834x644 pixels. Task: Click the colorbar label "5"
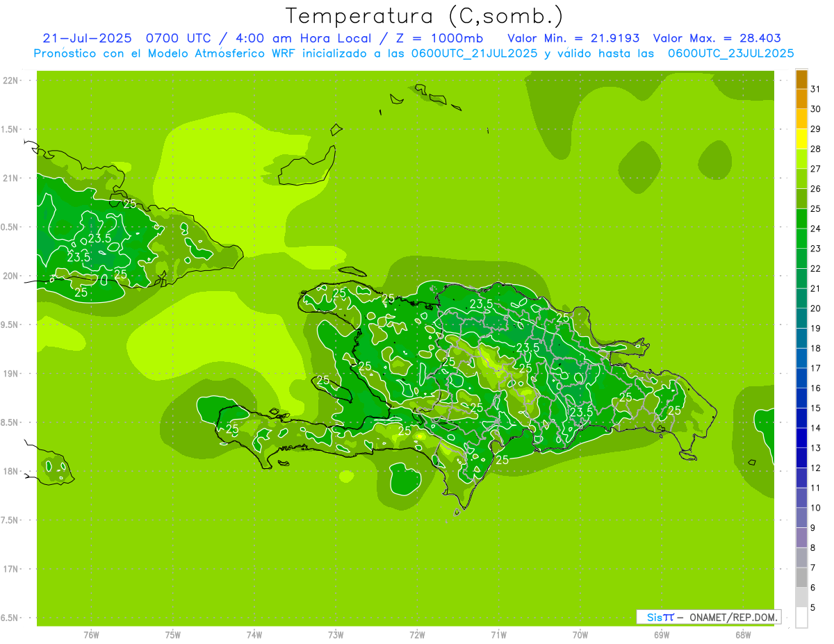[814, 608]
